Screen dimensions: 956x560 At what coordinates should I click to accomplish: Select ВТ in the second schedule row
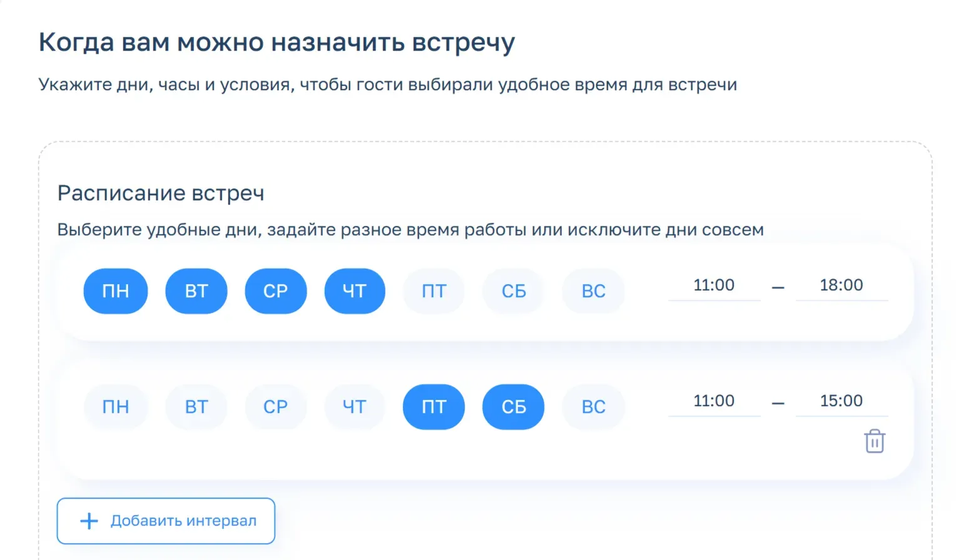[x=196, y=407]
